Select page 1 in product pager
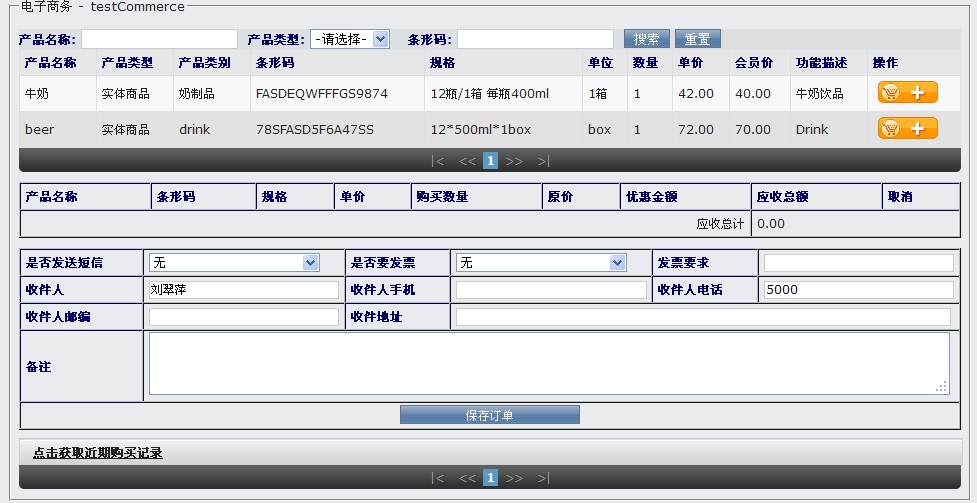977x503 pixels. 491,161
